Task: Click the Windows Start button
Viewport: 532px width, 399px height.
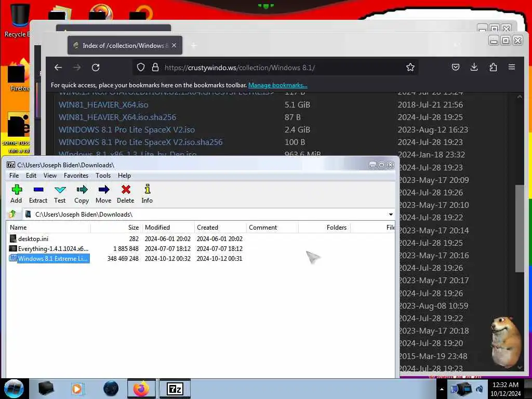Action: [x=14, y=389]
